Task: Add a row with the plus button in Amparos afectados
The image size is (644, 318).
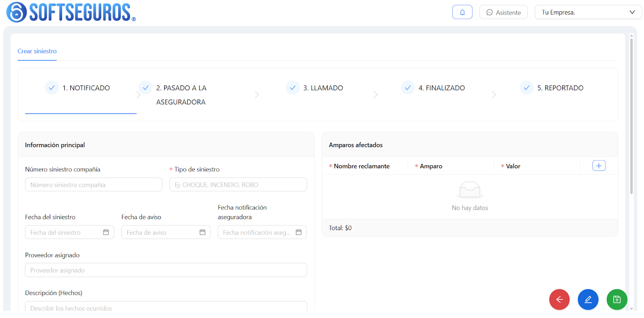Action: (599, 166)
